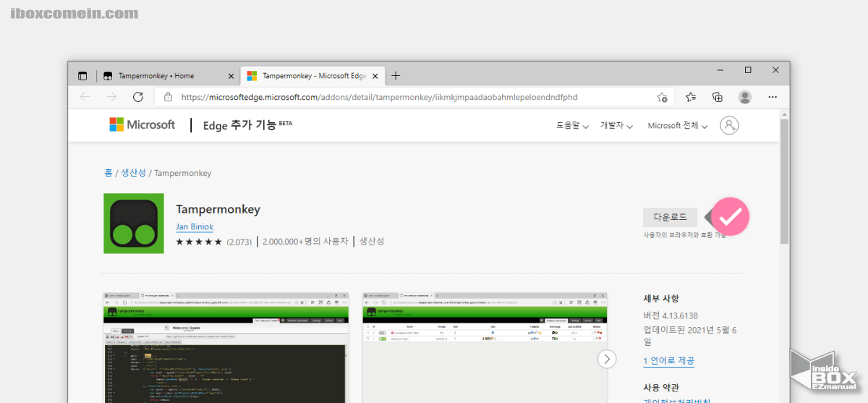Add this page to favorites
Viewport: 868px width, 403px height.
(662, 97)
